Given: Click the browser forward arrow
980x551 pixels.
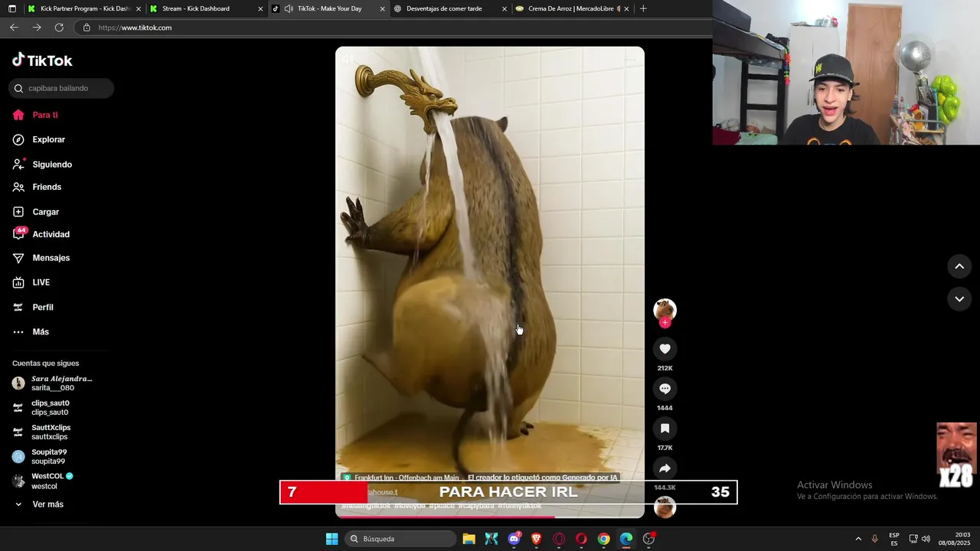Looking at the screenshot, I should pyautogui.click(x=36, y=28).
